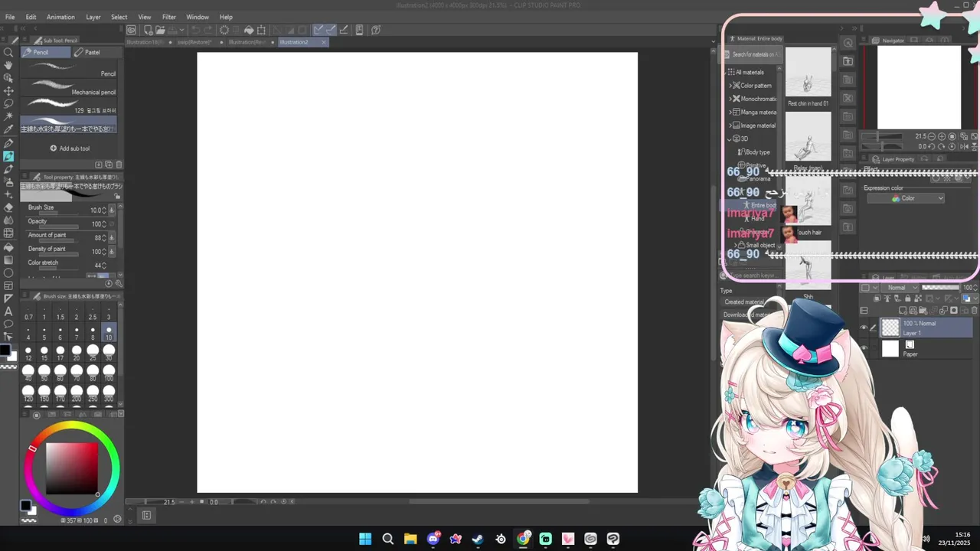Open the Filter menu
This screenshot has height=551, width=980.
169,17
